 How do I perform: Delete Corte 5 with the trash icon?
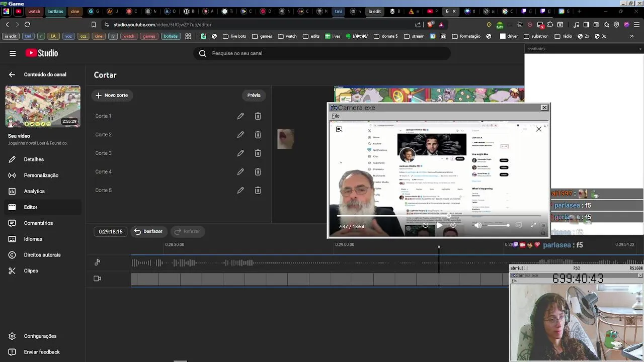click(258, 191)
